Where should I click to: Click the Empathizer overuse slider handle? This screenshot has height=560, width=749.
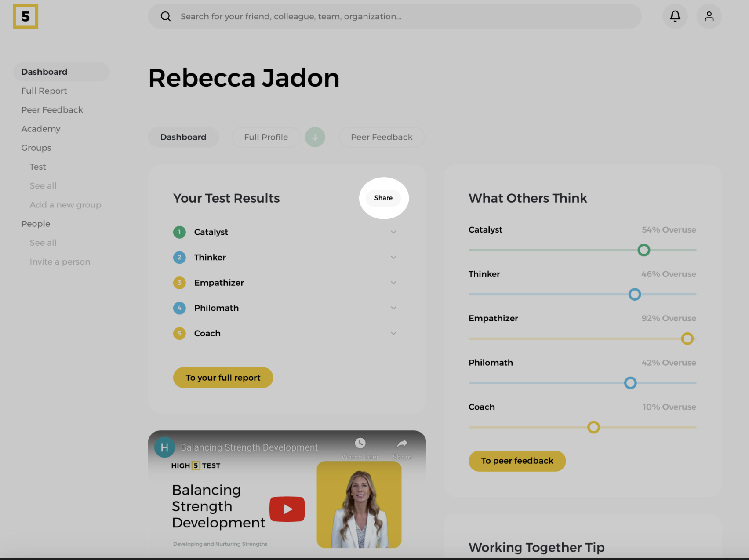click(x=687, y=338)
